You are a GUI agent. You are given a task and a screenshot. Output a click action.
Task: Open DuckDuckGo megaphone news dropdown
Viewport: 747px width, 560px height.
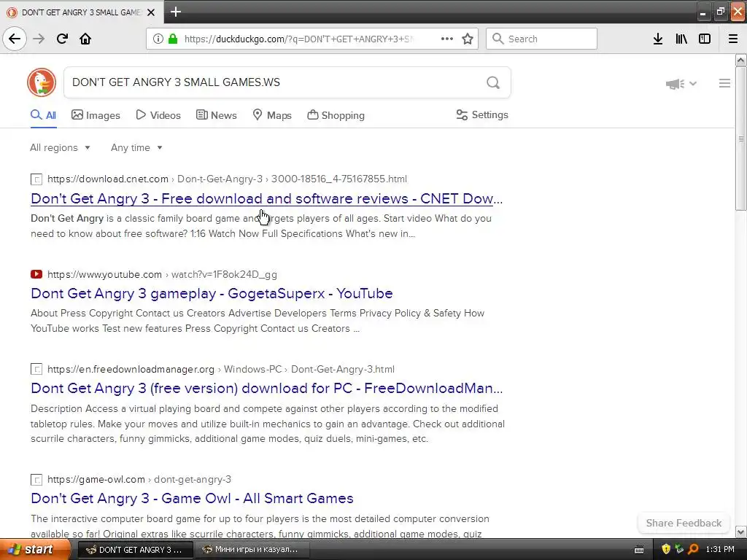point(681,84)
